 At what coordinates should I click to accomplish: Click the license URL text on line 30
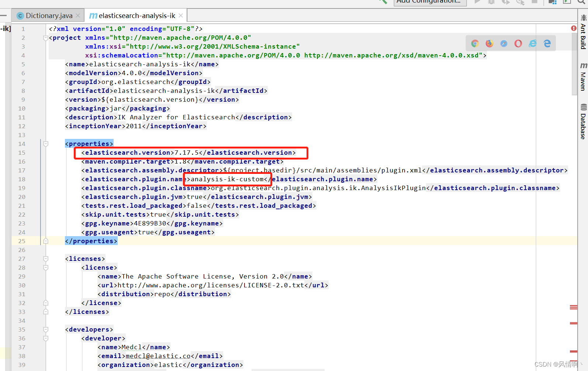211,285
